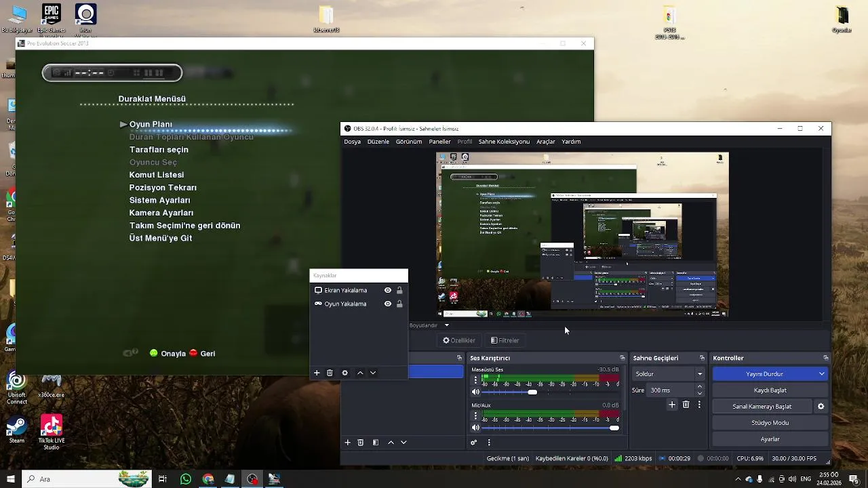Image resolution: width=868 pixels, height=488 pixels.
Task: Add a new scene transition
Action: click(672, 405)
